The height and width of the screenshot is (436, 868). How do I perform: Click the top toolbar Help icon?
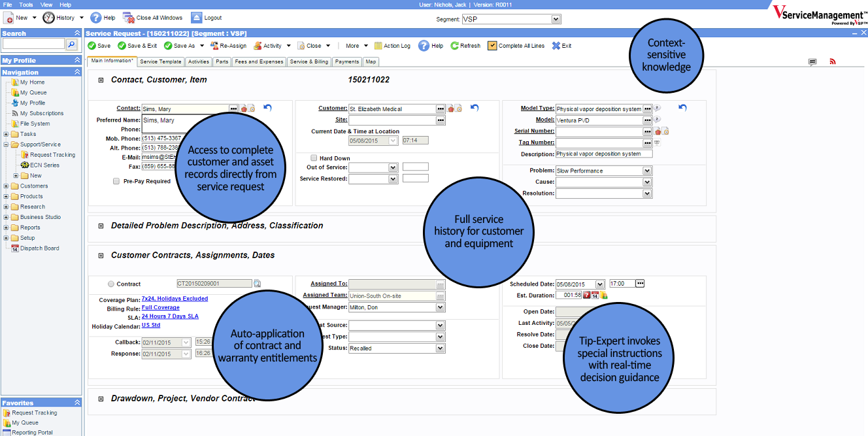[95, 18]
